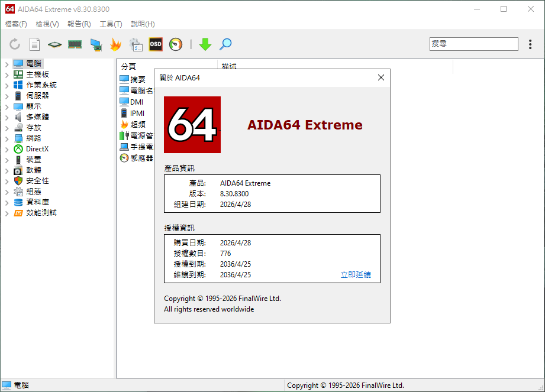Open the 工具(T) menu
The image size is (545, 392).
pyautogui.click(x=111, y=24)
